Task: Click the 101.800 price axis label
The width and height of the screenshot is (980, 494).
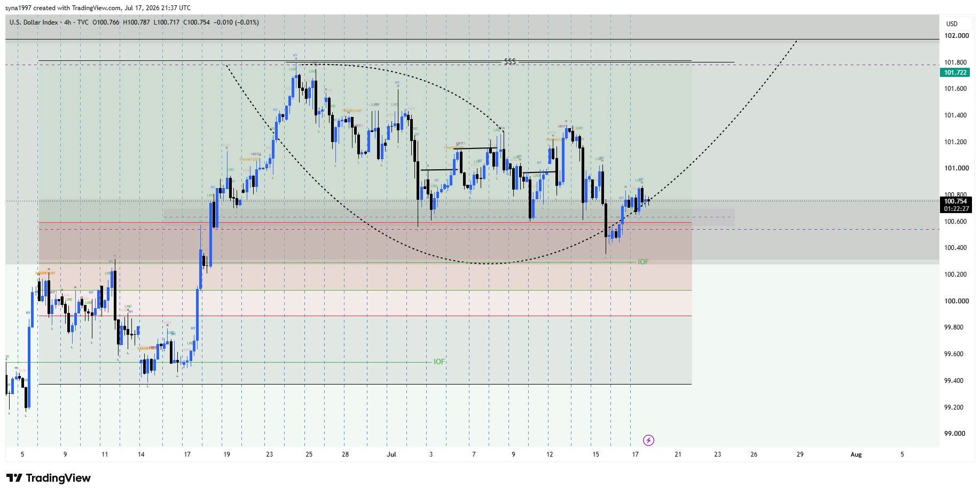Action: point(955,62)
